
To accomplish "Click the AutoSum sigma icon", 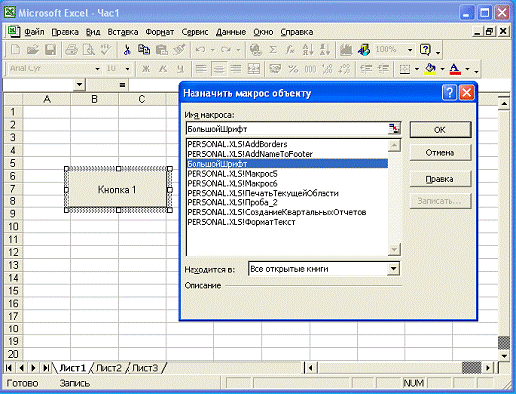I will point(273,50).
